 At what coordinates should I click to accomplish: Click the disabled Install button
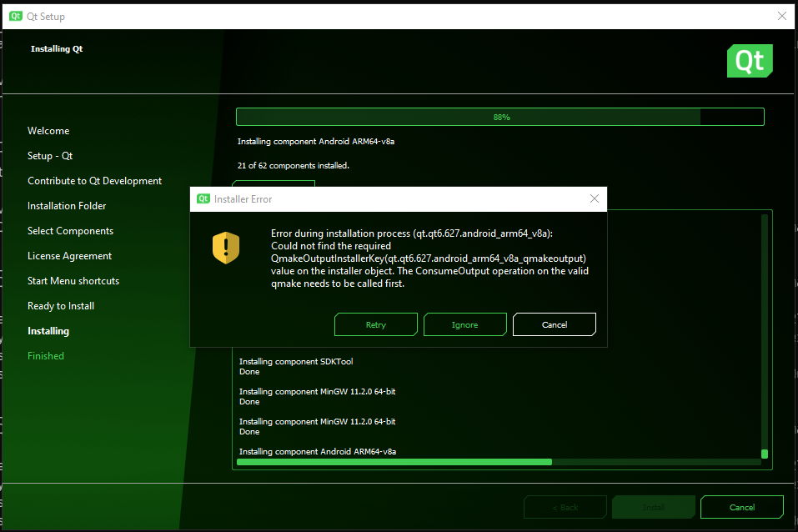(654, 507)
